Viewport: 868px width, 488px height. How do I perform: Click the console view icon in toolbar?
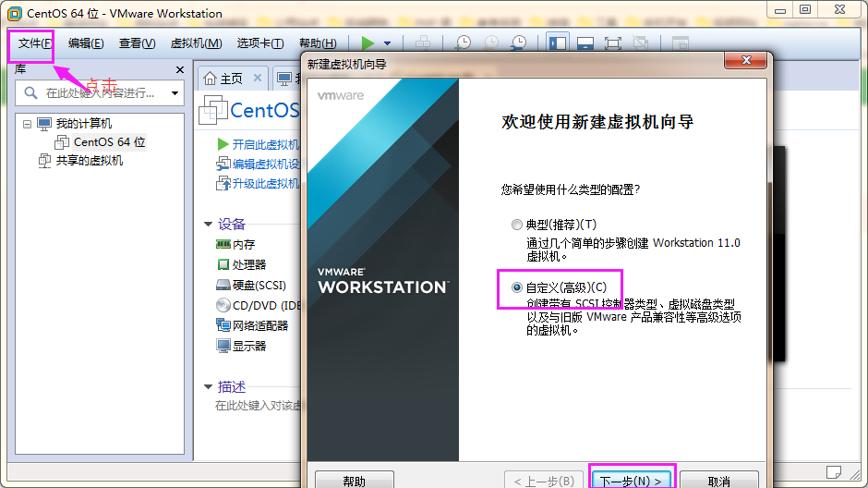point(680,43)
